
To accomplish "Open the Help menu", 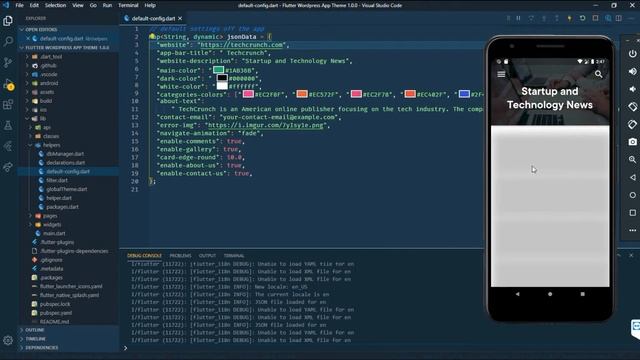I will pos(150,5).
